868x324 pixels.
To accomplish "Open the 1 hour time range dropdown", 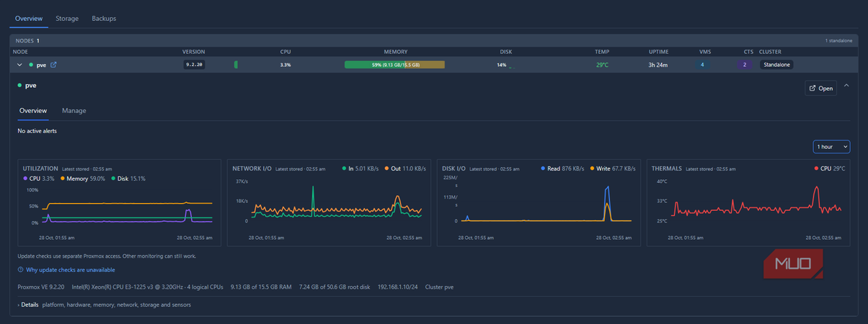I will (x=831, y=146).
